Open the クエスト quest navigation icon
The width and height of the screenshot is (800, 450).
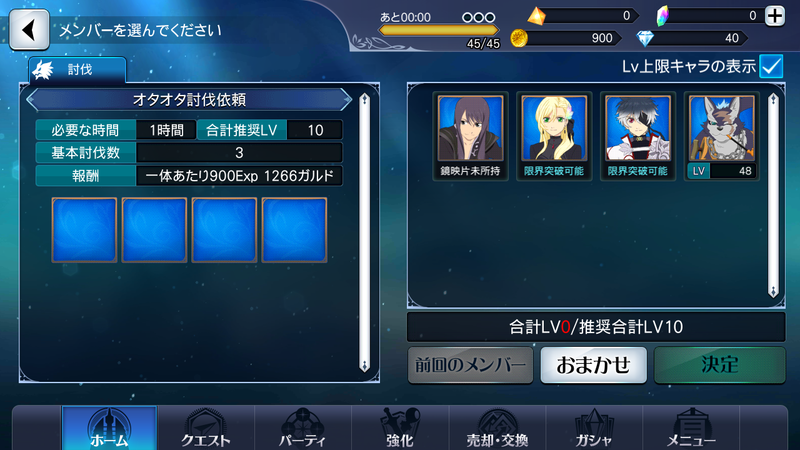tap(206, 429)
